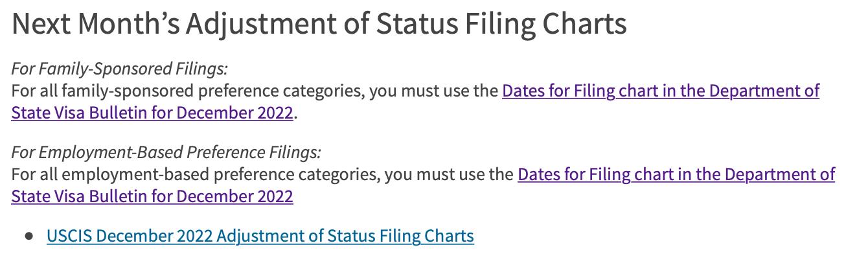Click the italic For Employment-Based Preference Filings label

tap(166, 153)
